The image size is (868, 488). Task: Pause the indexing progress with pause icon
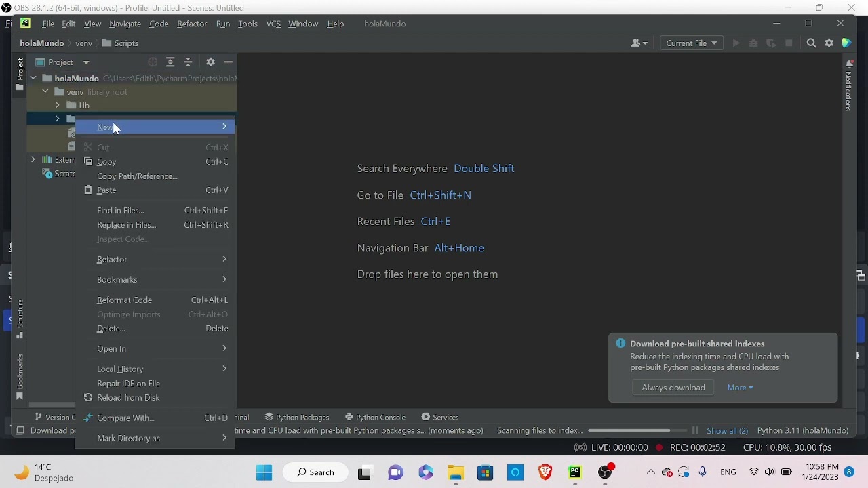[x=695, y=431]
